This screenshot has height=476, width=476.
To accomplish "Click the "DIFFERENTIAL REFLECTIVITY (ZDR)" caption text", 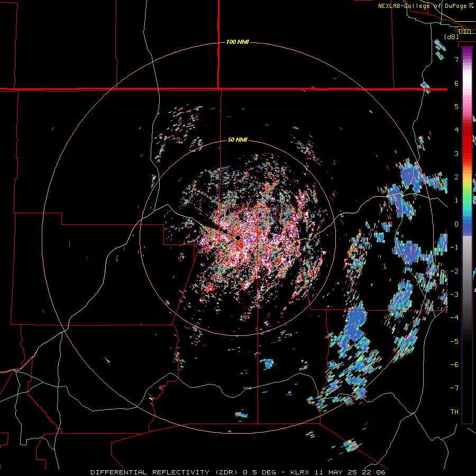I will coord(166,472).
